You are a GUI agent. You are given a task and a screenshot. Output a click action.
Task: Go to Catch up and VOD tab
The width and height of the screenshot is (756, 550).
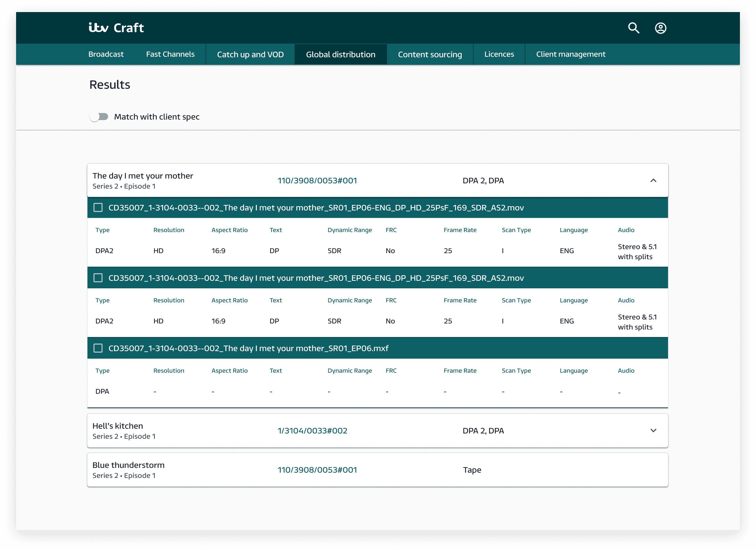pos(250,54)
